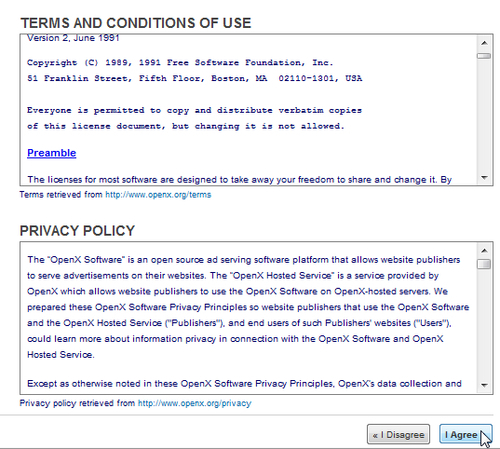Screen dimensions: 500x449
Task: Click the up arrow of Terms scrollbar
Action: (x=484, y=43)
